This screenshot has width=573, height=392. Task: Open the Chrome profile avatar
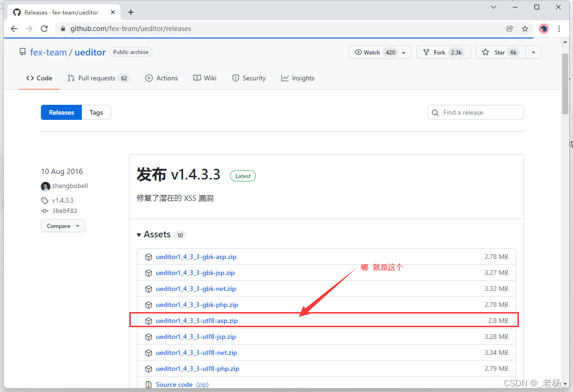[x=544, y=29]
